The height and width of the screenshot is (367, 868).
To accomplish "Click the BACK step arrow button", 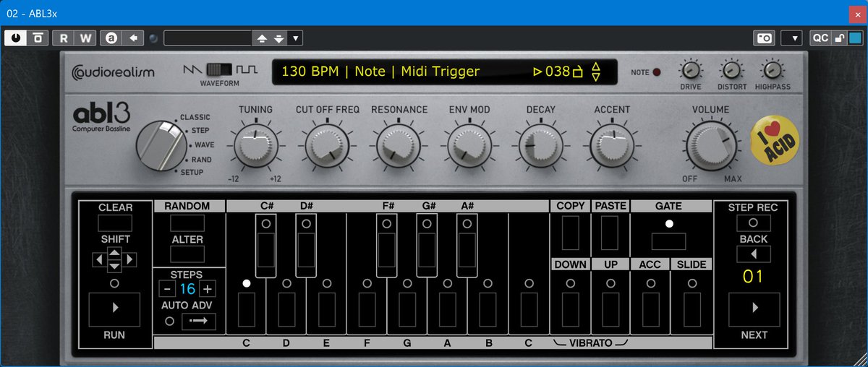I will [754, 254].
